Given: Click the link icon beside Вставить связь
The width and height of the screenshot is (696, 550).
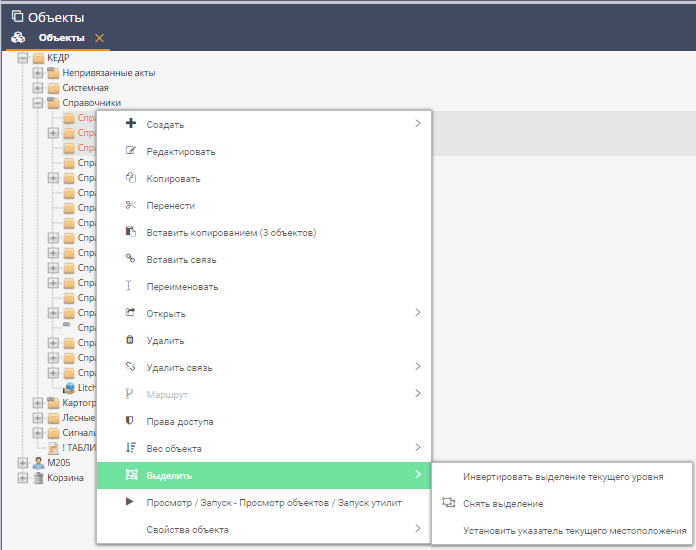Looking at the screenshot, I should (x=130, y=259).
